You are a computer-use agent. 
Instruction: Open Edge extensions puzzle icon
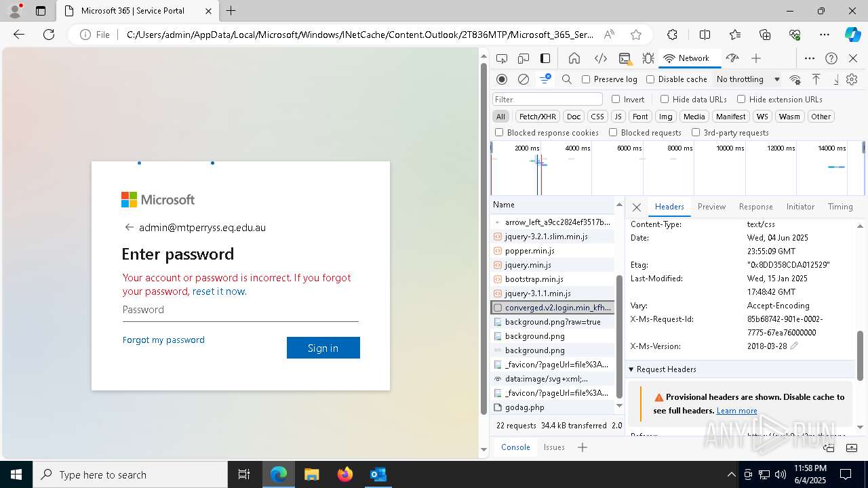[x=672, y=35]
